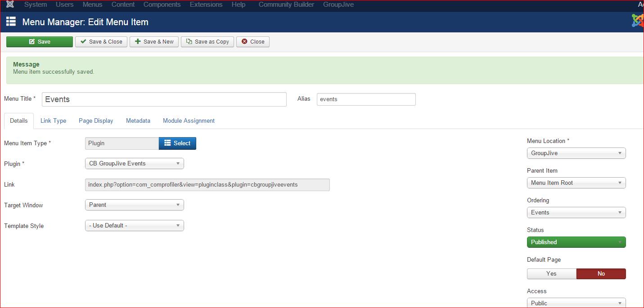Open the System menu

point(36,4)
